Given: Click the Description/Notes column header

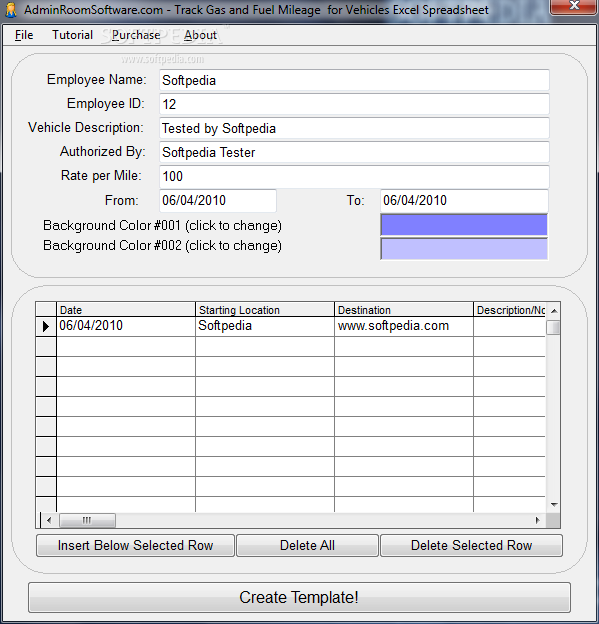Looking at the screenshot, I should coord(509,310).
